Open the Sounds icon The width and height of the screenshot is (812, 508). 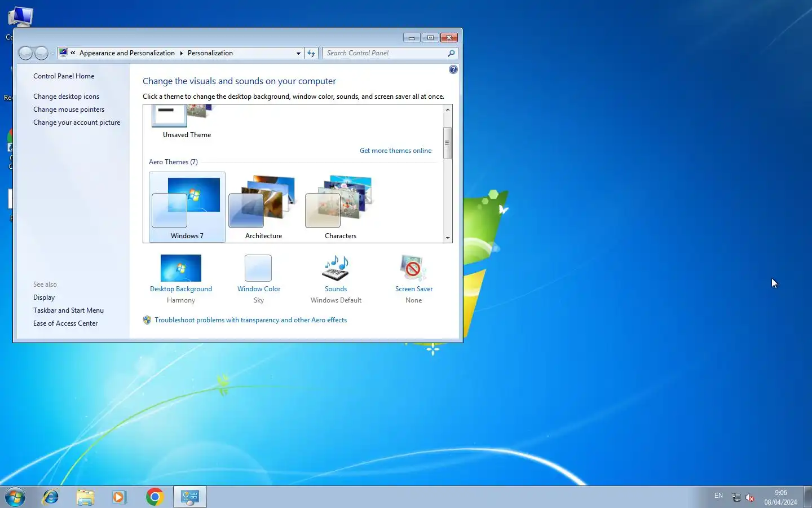(x=336, y=268)
